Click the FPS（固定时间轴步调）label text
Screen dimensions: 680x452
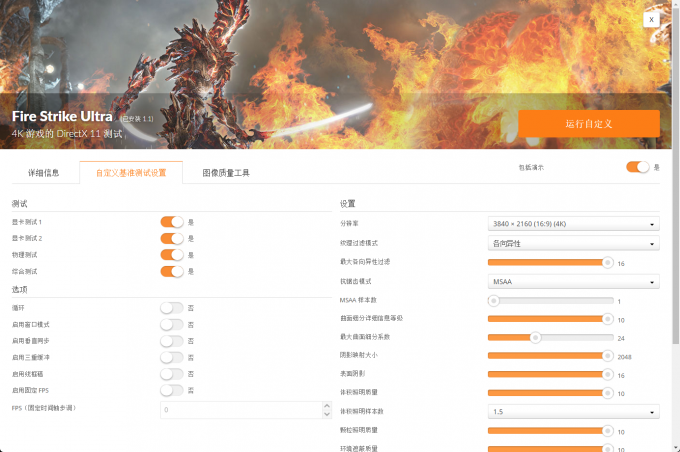[44, 408]
